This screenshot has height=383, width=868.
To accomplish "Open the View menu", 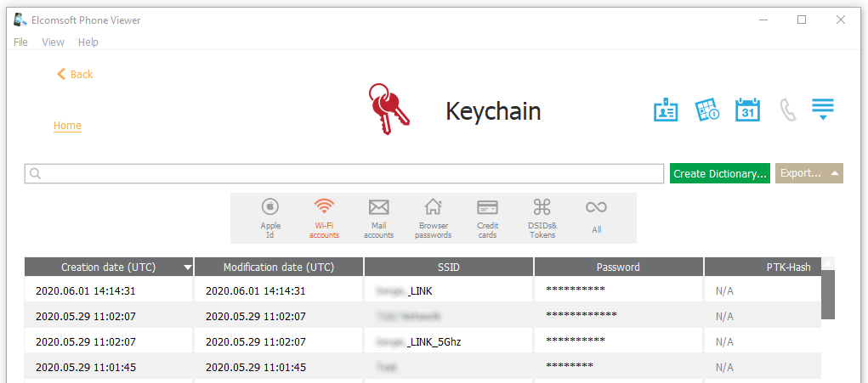I will pyautogui.click(x=53, y=42).
